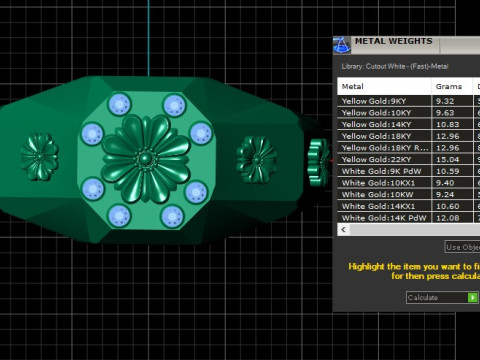
Task: Click the left scroll arrow under the table
Action: (344, 230)
